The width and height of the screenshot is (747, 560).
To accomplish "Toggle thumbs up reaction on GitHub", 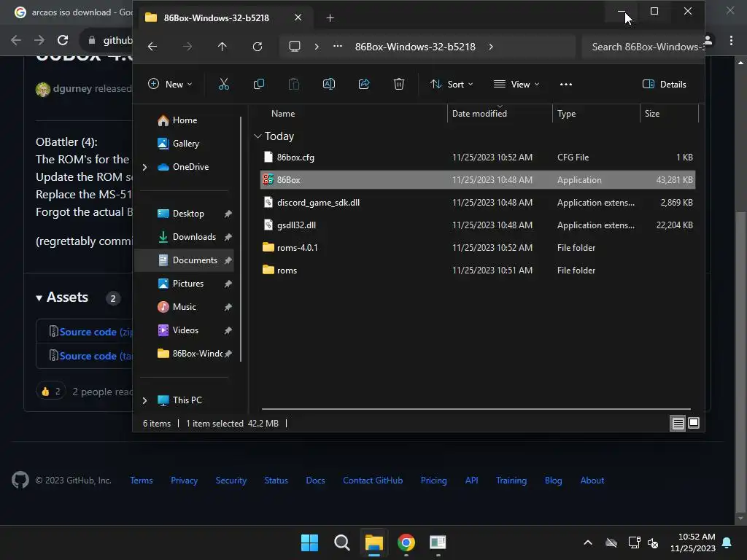I will pyautogui.click(x=50, y=392).
